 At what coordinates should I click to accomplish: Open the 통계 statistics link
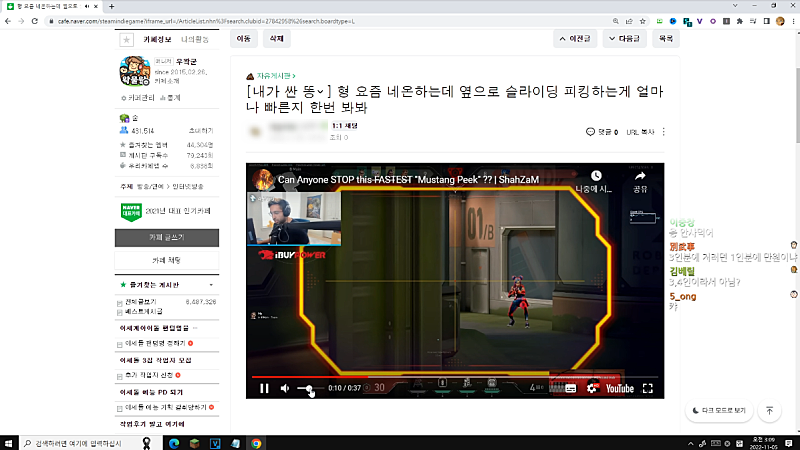tap(170, 97)
